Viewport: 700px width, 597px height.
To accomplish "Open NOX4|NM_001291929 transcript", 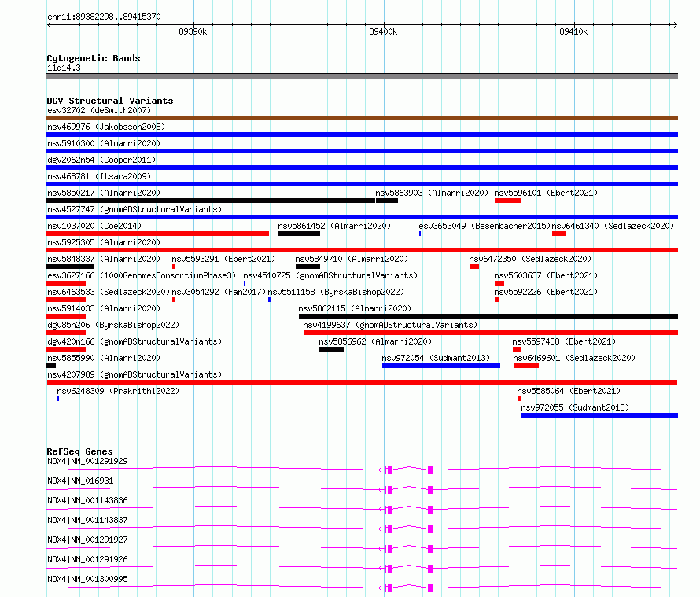I will [x=87, y=461].
